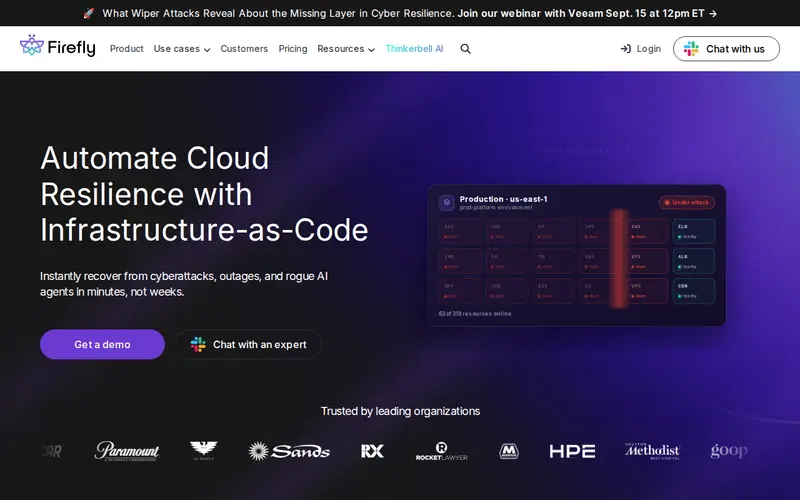Image resolution: width=800 pixels, height=500 pixels.
Task: Click Slack icon in Chat with us
Action: coord(691,49)
